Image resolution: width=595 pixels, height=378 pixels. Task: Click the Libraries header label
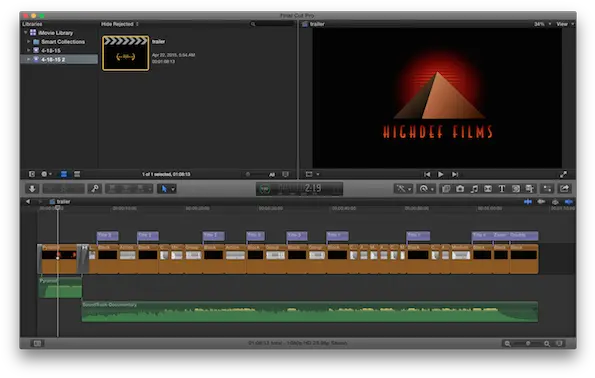[x=32, y=24]
